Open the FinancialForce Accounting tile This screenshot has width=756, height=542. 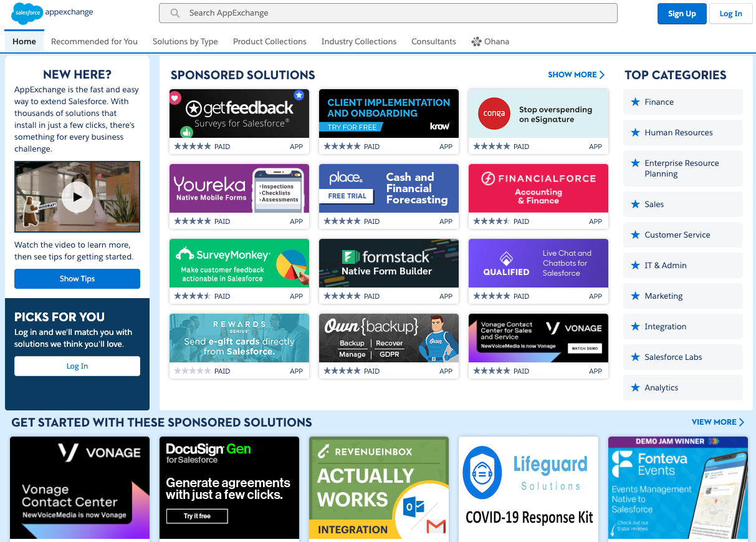coord(538,196)
